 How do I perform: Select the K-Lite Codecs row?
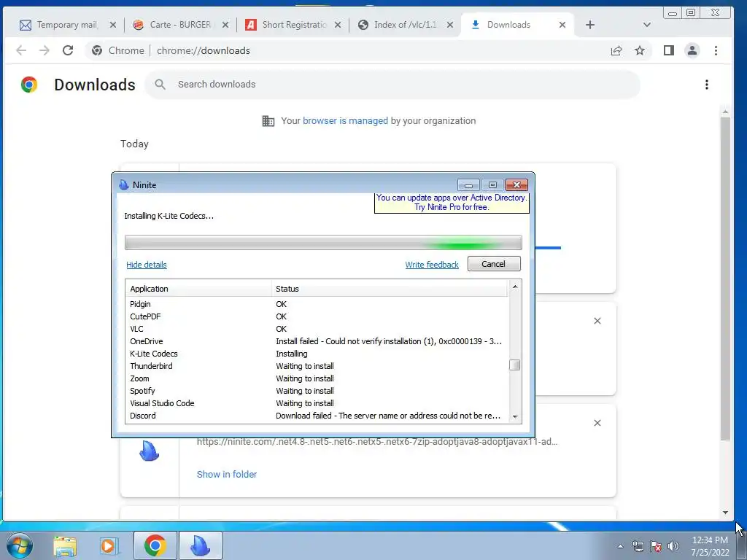(x=317, y=354)
